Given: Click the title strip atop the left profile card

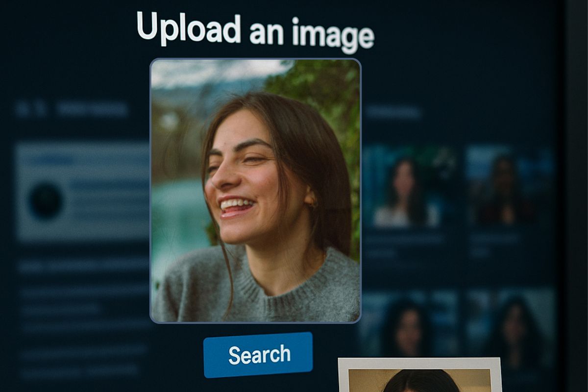Looking at the screenshot, I should 49,160.
